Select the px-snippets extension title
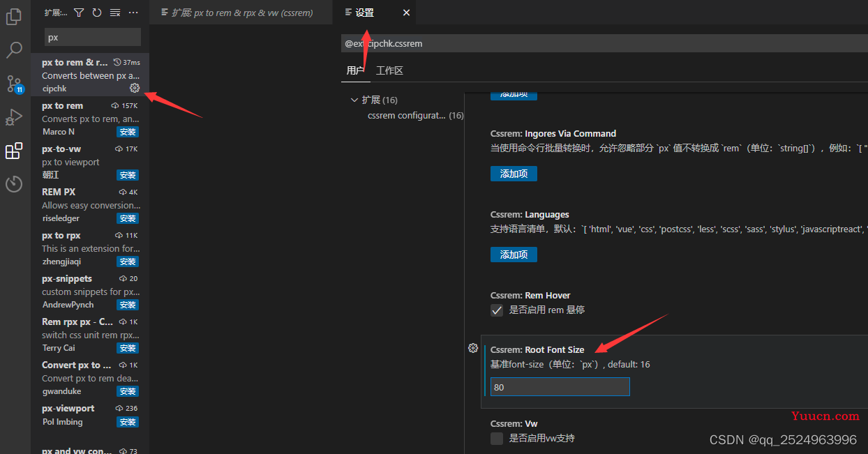The height and width of the screenshot is (454, 868). (67, 279)
